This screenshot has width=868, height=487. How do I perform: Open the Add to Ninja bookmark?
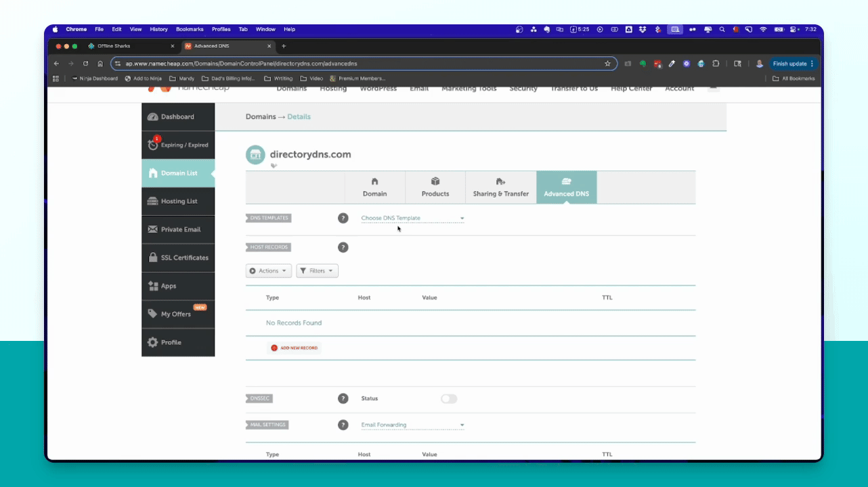(x=144, y=78)
